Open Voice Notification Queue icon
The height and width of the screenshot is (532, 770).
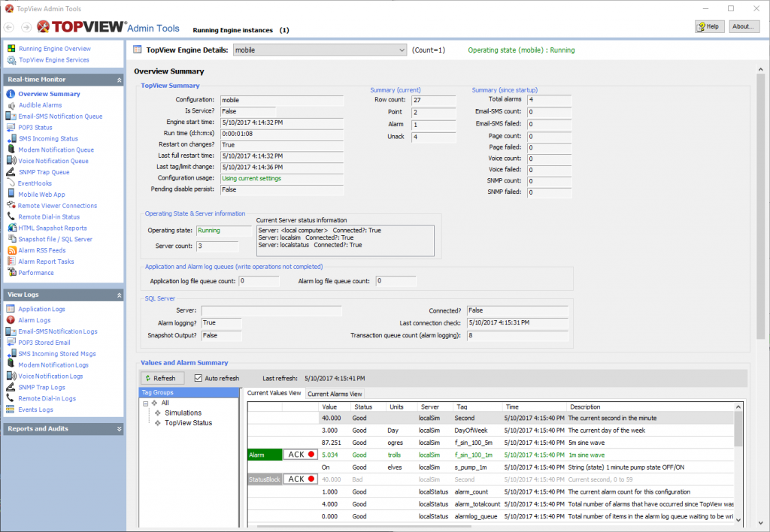click(x=11, y=161)
